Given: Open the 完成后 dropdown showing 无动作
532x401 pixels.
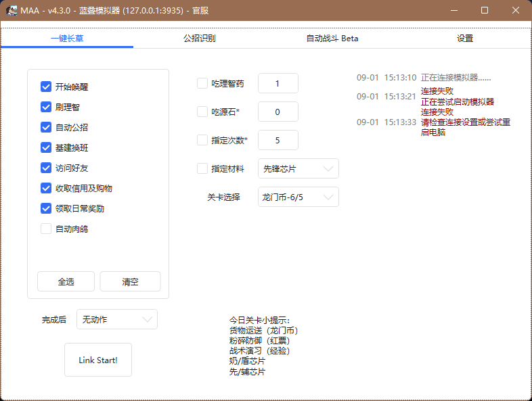Looking at the screenshot, I should (x=117, y=319).
